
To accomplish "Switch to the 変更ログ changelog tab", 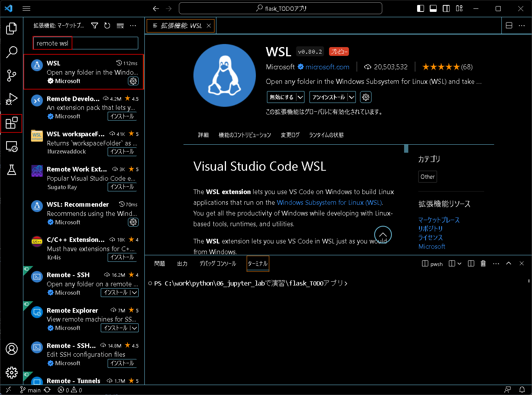I will point(290,135).
